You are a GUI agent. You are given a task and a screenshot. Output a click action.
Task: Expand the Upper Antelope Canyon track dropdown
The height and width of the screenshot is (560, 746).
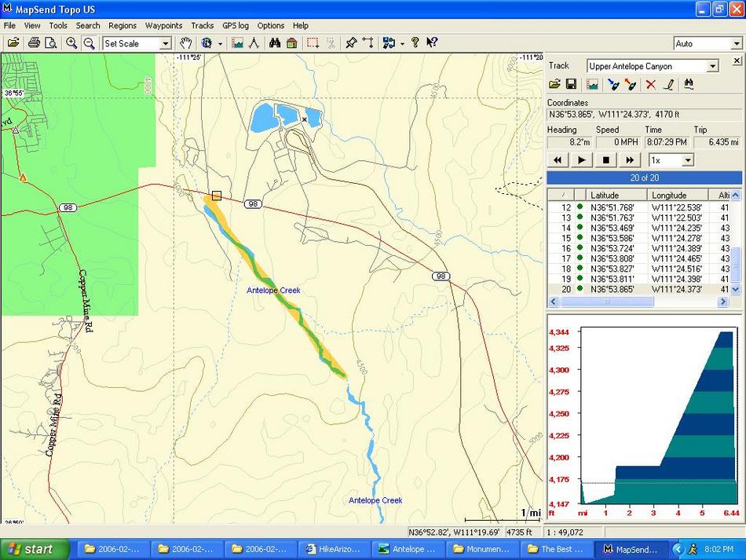(x=712, y=66)
